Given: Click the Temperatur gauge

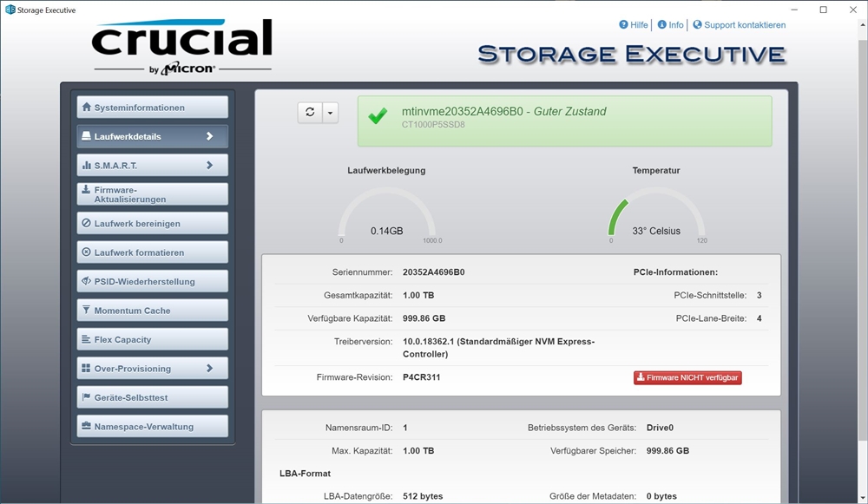Looking at the screenshot, I should tap(655, 217).
